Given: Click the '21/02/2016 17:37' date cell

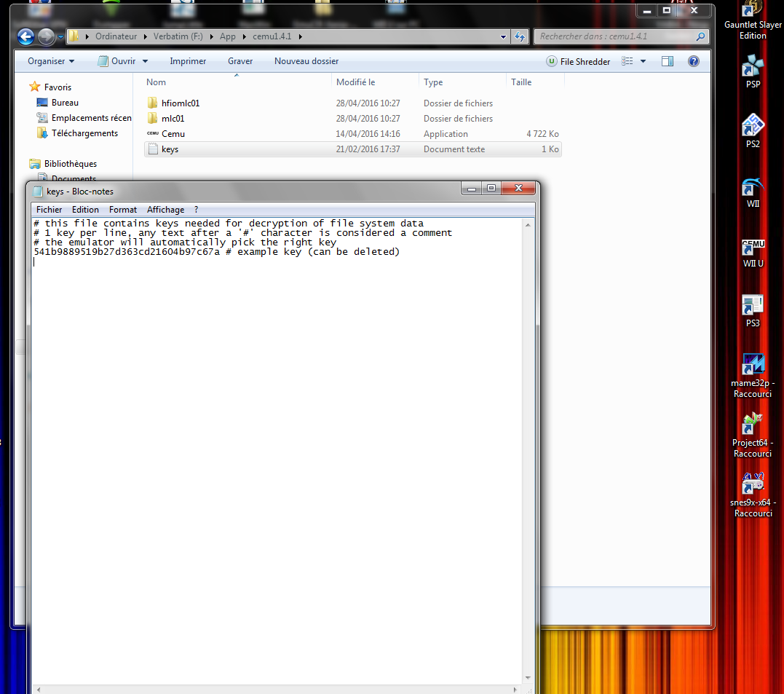Looking at the screenshot, I should [x=368, y=149].
